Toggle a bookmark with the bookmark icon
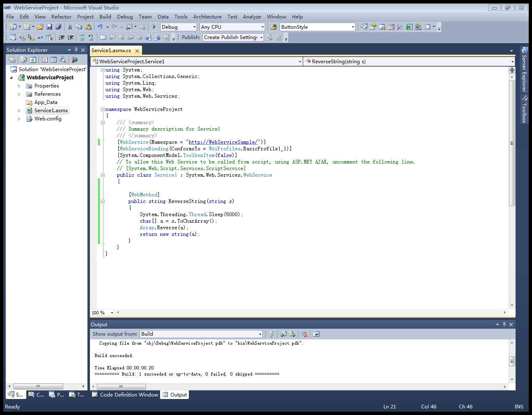 (x=103, y=37)
